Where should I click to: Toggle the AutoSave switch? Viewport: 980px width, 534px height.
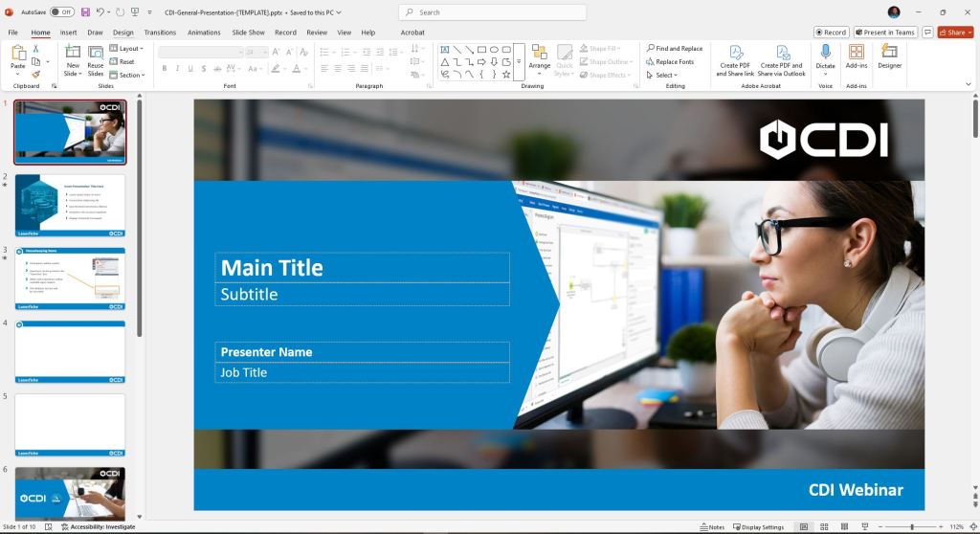(x=61, y=12)
